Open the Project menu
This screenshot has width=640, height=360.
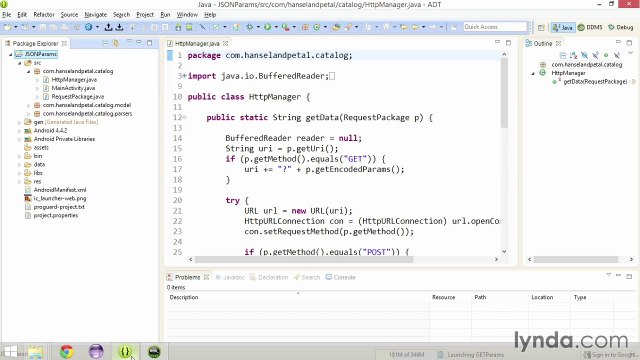(145, 14)
